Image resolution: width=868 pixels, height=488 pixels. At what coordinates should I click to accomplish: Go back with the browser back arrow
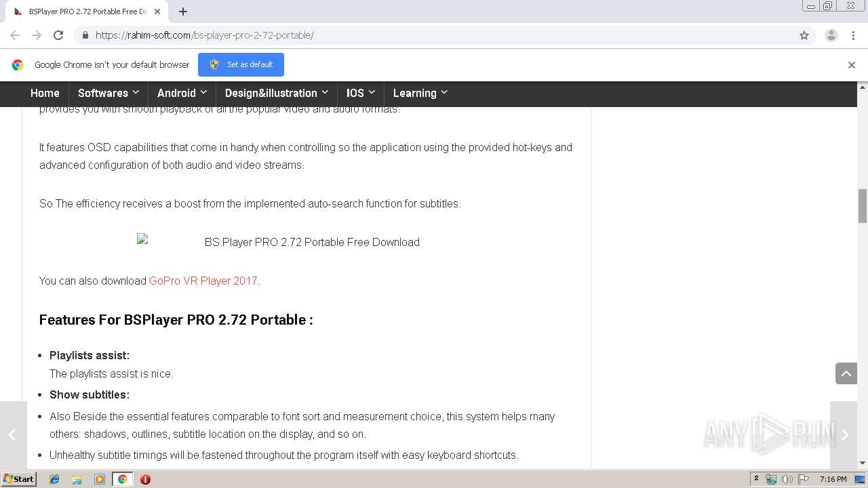pyautogui.click(x=15, y=35)
